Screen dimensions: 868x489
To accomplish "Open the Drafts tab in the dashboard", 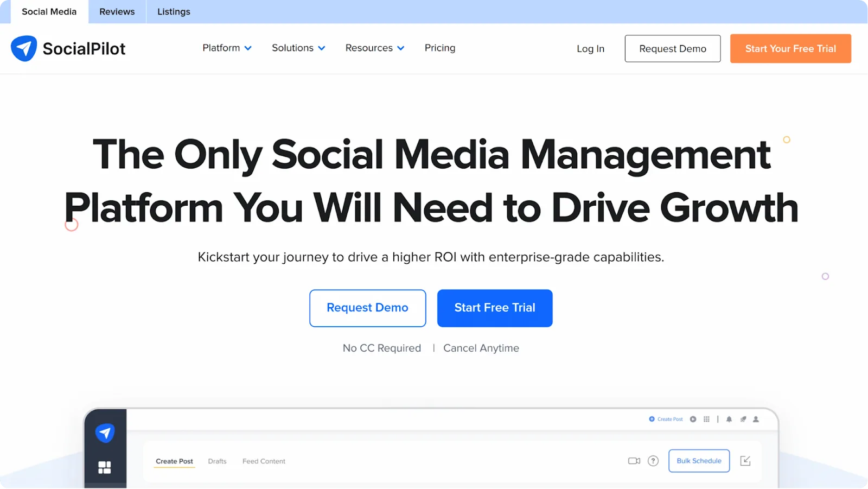I will (x=217, y=461).
